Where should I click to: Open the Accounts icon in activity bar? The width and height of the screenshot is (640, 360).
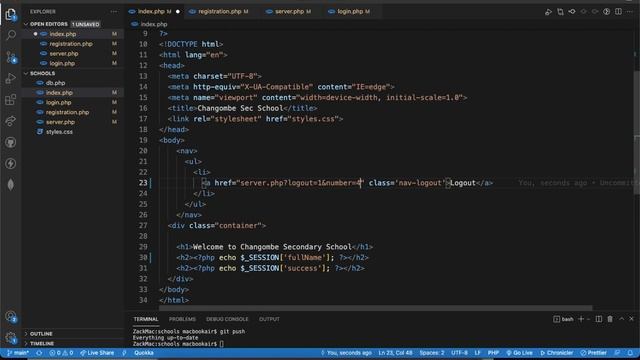[x=11, y=316]
